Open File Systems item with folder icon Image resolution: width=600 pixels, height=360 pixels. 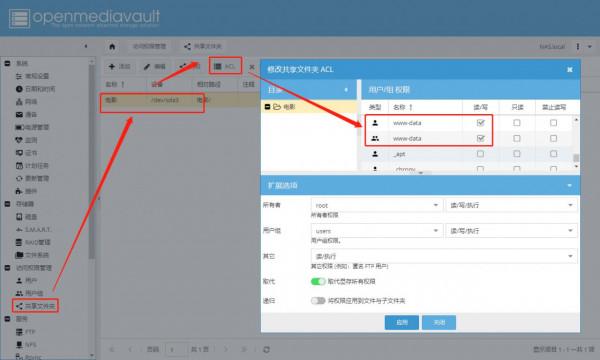tap(32, 255)
